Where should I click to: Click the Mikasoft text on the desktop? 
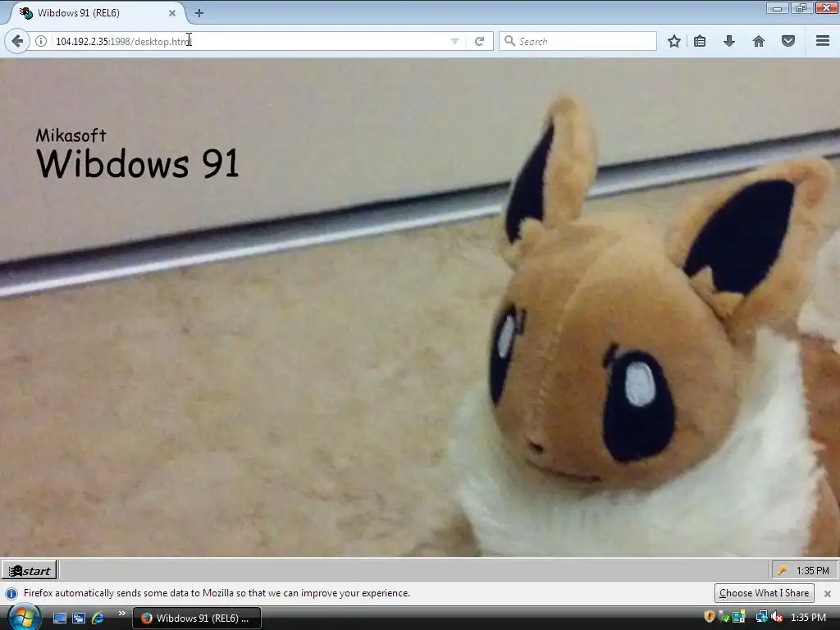[x=71, y=135]
